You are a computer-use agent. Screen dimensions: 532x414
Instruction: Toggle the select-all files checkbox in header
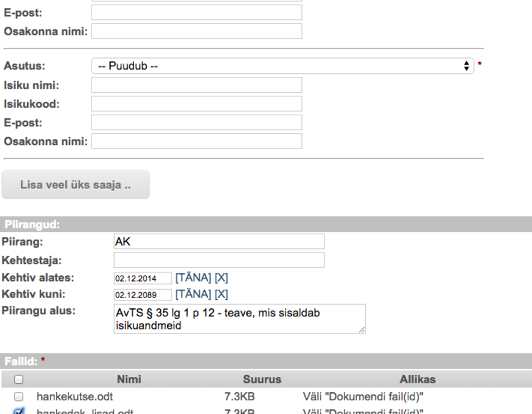pyautogui.click(x=19, y=379)
